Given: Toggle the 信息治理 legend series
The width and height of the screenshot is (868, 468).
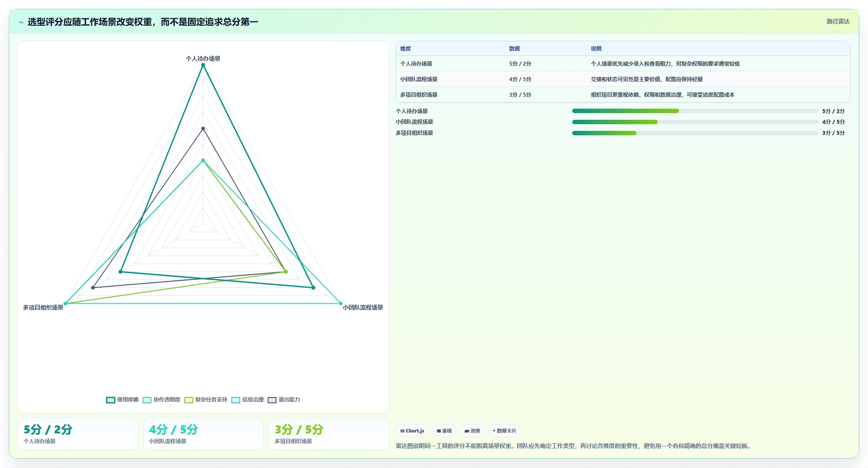Looking at the screenshot, I should tap(247, 400).
